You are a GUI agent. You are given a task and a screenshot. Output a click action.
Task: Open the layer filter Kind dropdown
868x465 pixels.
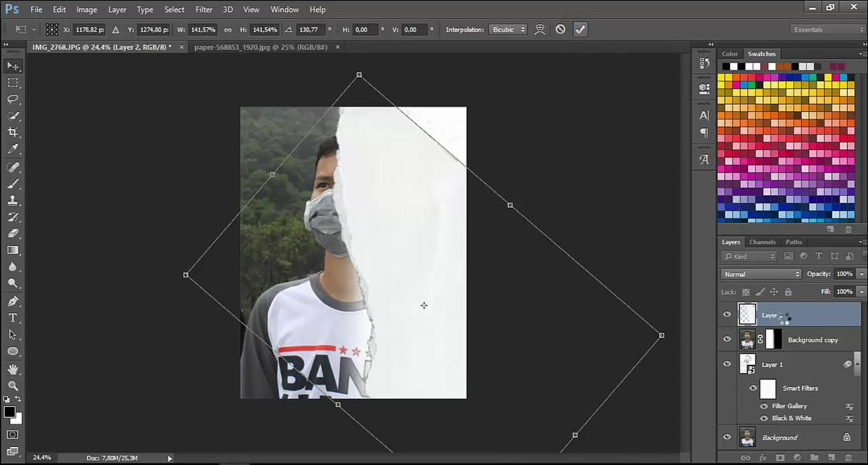pyautogui.click(x=750, y=257)
